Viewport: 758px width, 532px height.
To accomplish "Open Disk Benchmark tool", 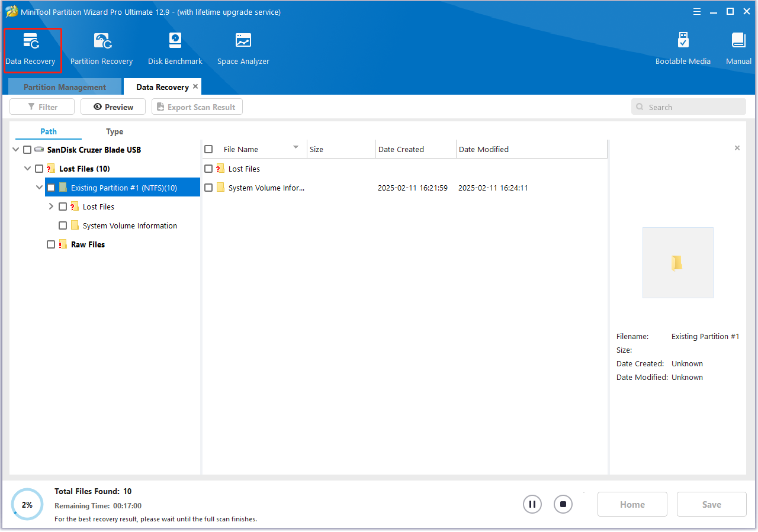I will (x=175, y=50).
